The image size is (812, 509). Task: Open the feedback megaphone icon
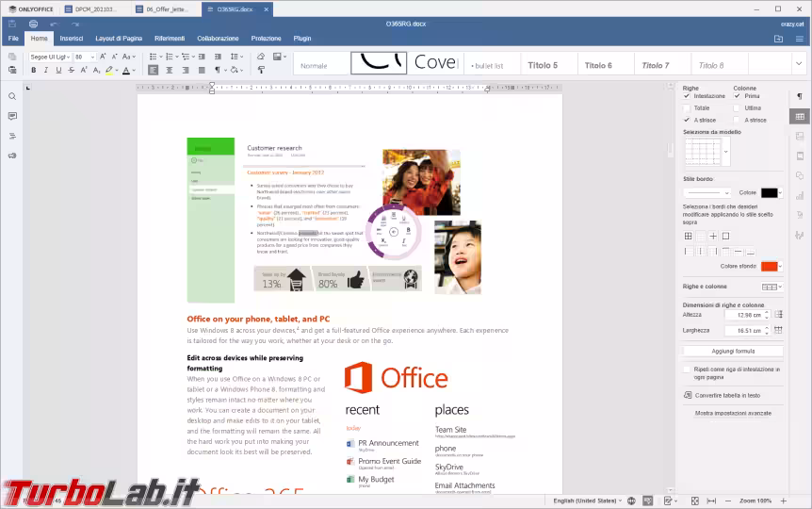pos(12,156)
